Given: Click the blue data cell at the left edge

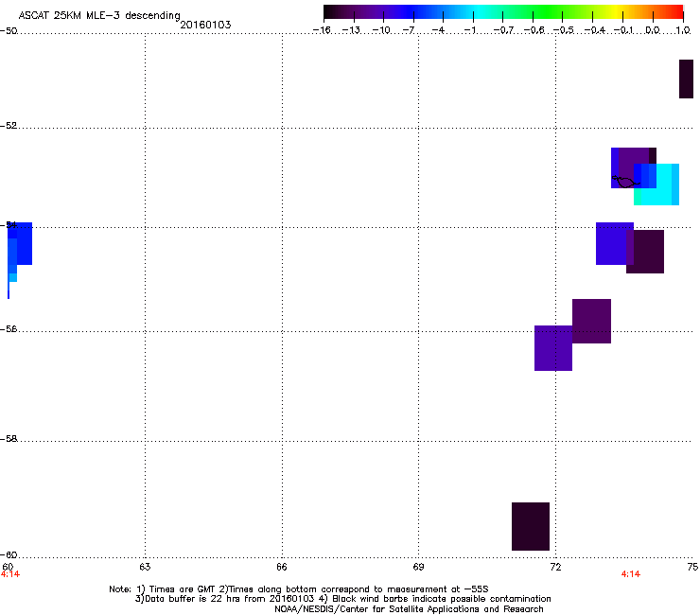Looking at the screenshot, I should 20,243.
